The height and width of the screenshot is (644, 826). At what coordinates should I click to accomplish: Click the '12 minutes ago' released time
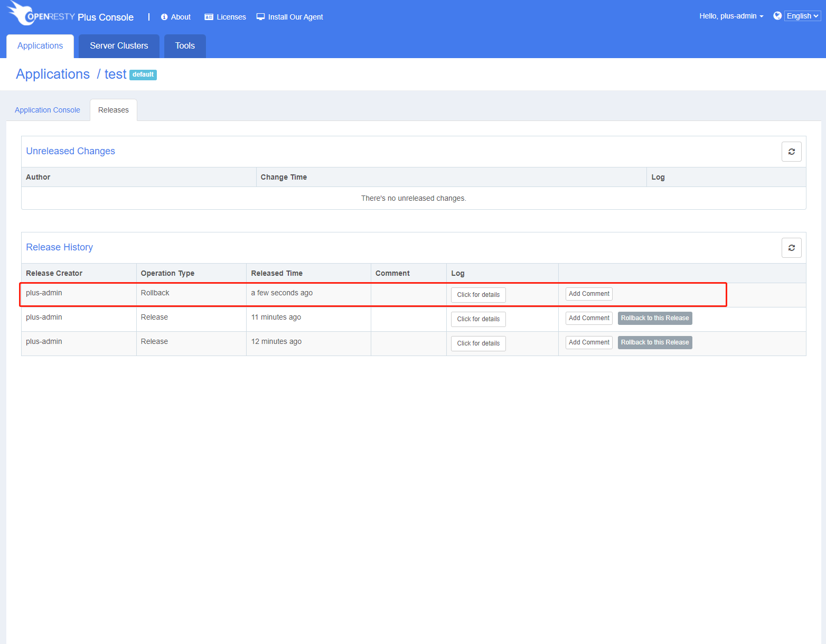276,341
